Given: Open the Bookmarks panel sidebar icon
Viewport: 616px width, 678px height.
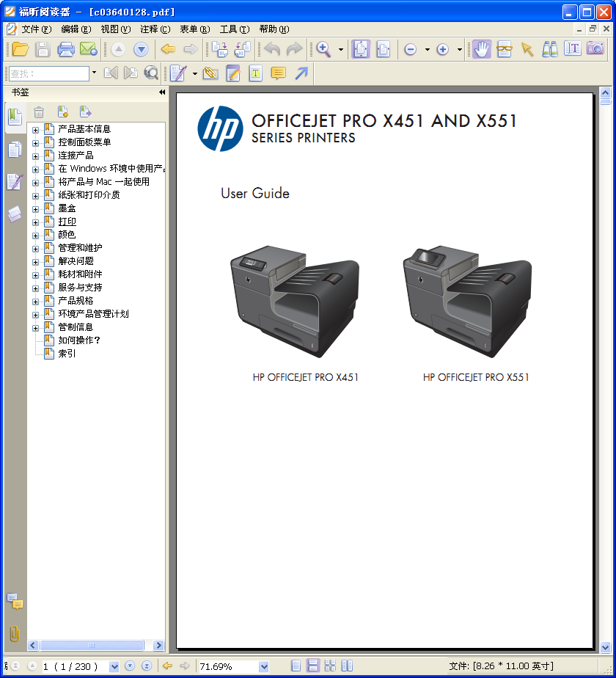Looking at the screenshot, I should click(x=15, y=117).
